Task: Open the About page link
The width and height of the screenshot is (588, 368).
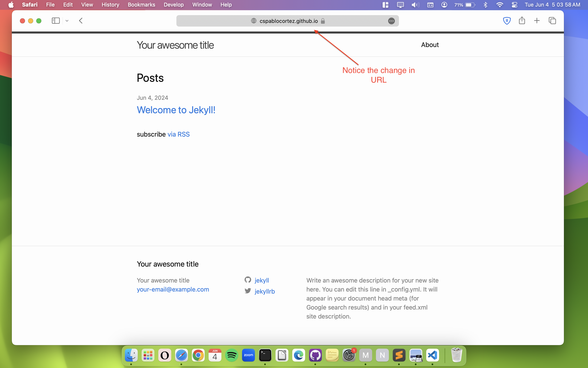Action: pyautogui.click(x=430, y=45)
